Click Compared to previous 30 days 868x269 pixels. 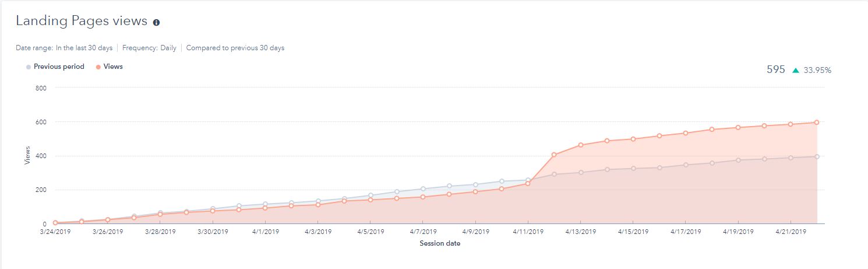235,48
